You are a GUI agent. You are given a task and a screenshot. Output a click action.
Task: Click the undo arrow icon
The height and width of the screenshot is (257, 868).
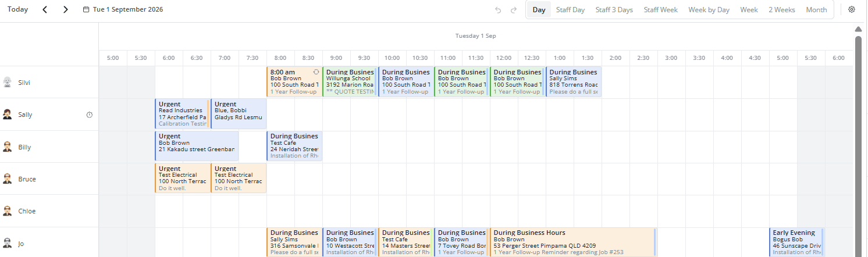click(x=498, y=10)
